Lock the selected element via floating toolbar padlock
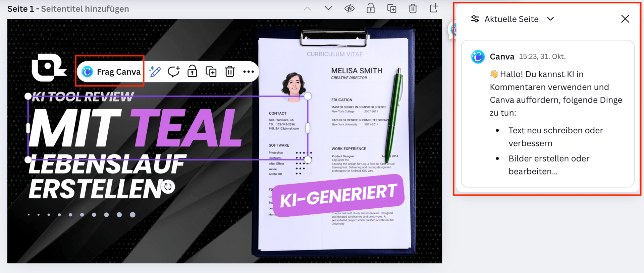 [192, 71]
